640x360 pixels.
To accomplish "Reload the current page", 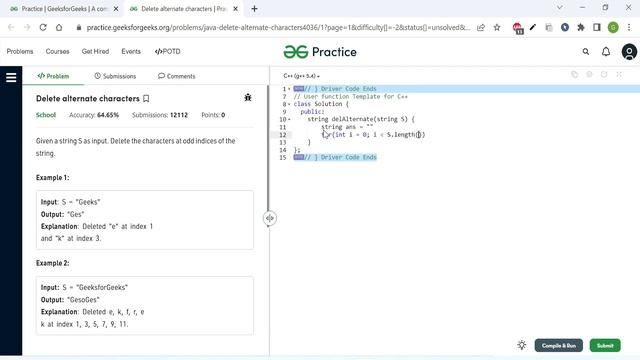I will click(43, 27).
